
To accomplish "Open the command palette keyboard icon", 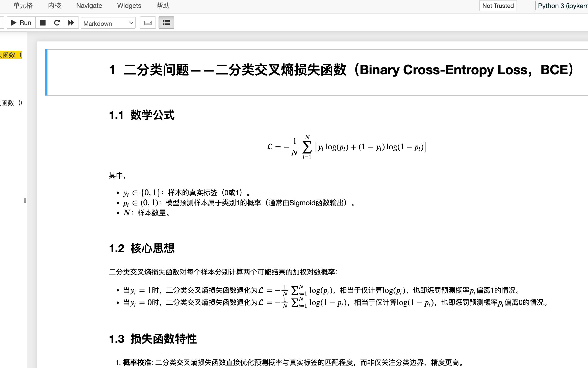I will click(148, 23).
